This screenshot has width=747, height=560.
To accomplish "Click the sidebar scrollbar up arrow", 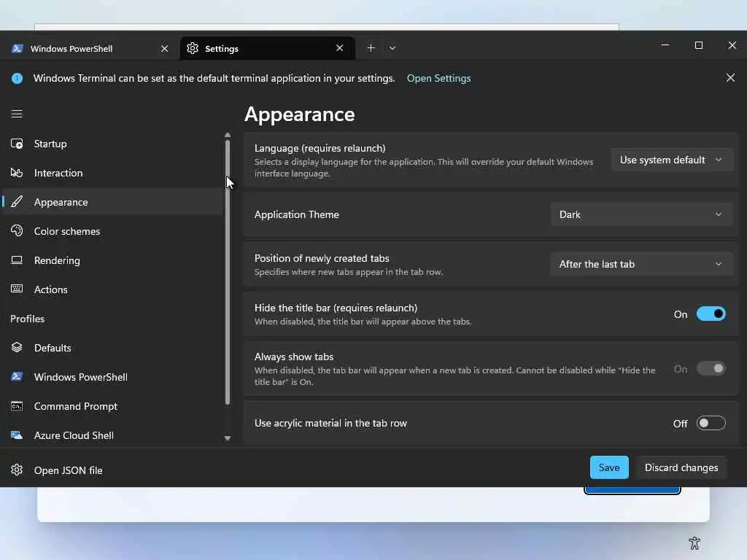I will pyautogui.click(x=228, y=135).
